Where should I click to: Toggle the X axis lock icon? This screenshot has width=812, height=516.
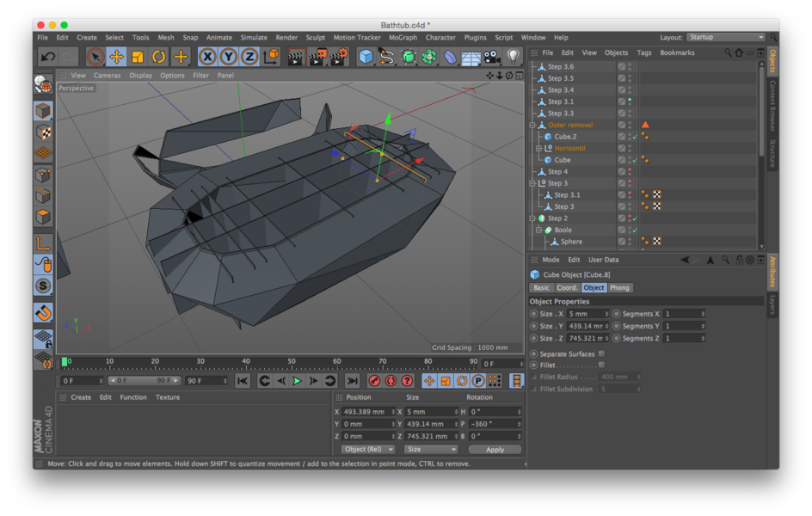point(207,57)
